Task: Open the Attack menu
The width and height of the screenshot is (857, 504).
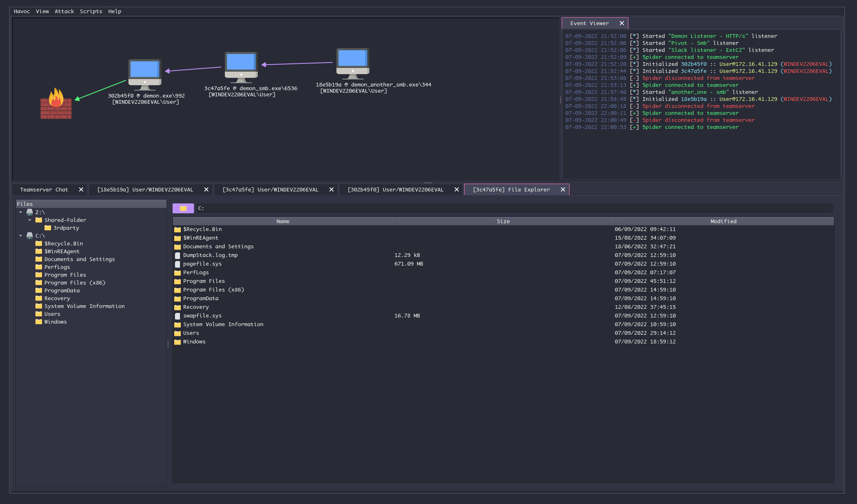Action: [x=64, y=11]
